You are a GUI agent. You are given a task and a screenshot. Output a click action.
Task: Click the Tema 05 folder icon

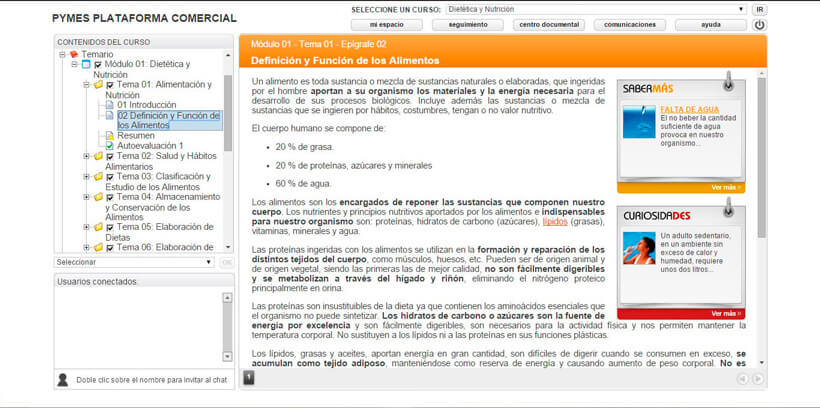(98, 227)
